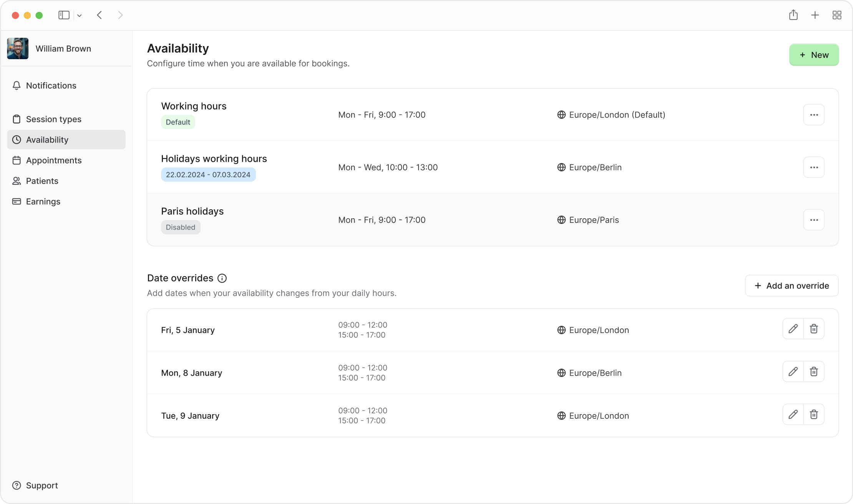Create a New availability schedule
The height and width of the screenshot is (504, 853).
tap(814, 55)
